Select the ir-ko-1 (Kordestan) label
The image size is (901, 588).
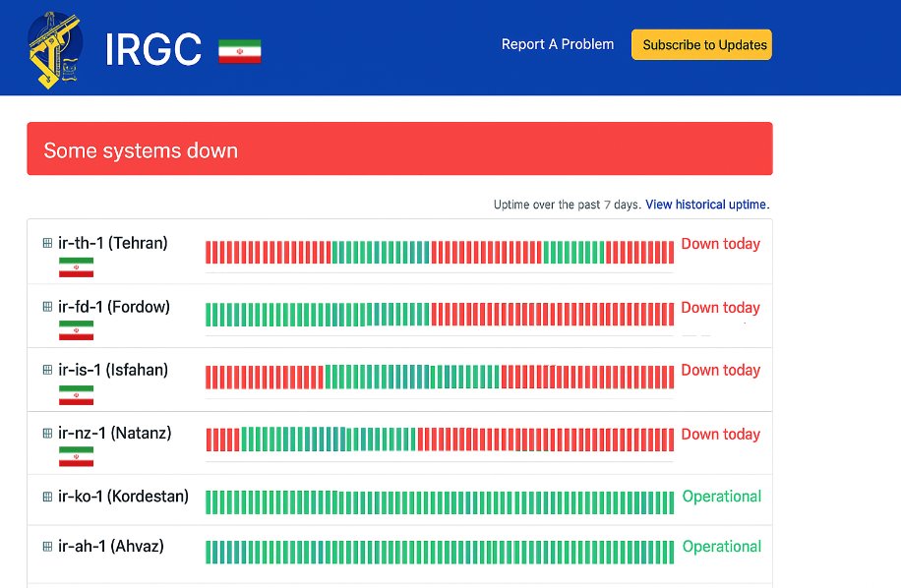123,497
